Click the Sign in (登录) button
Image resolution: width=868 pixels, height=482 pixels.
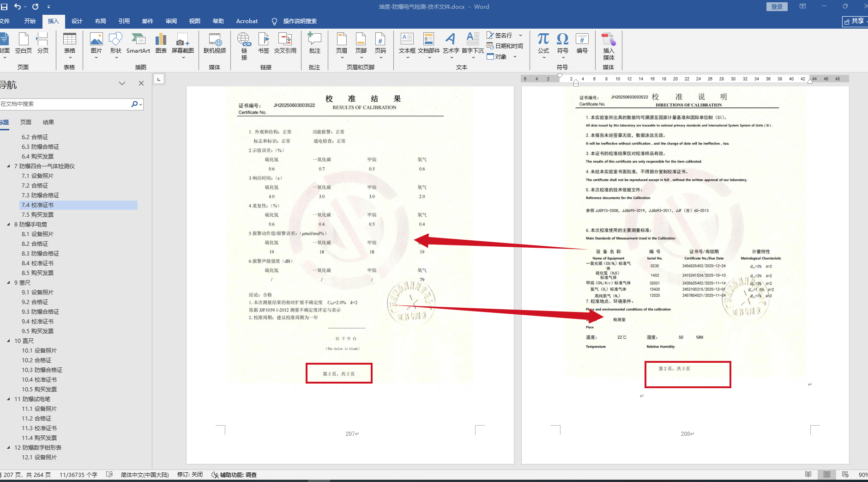(x=777, y=6)
